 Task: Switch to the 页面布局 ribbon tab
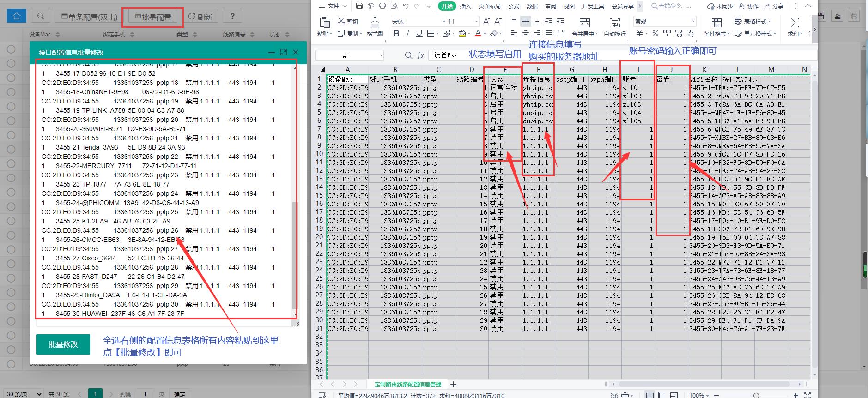pos(490,6)
